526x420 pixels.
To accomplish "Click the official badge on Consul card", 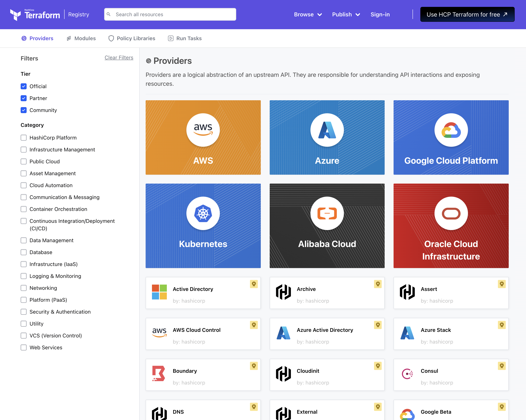I will (x=502, y=366).
